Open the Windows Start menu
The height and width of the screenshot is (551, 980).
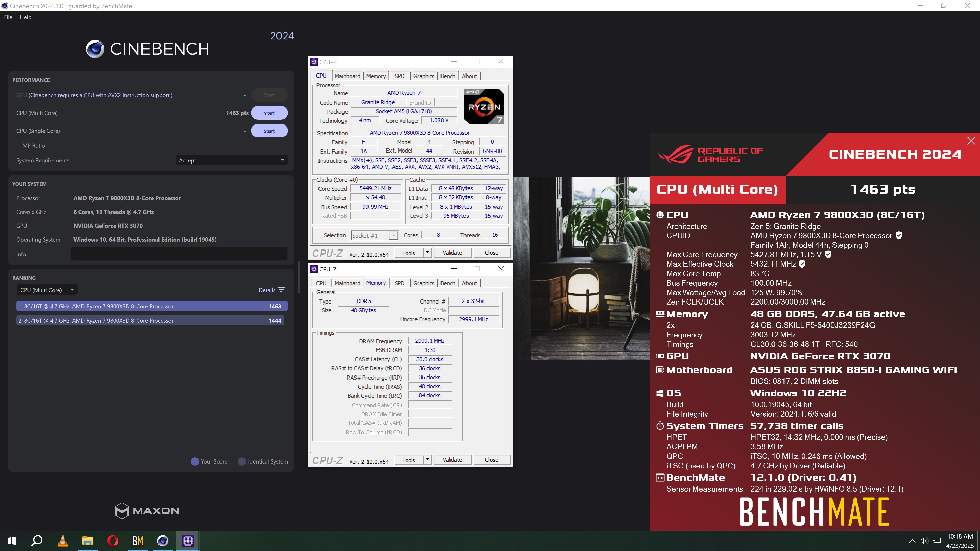click(12, 540)
